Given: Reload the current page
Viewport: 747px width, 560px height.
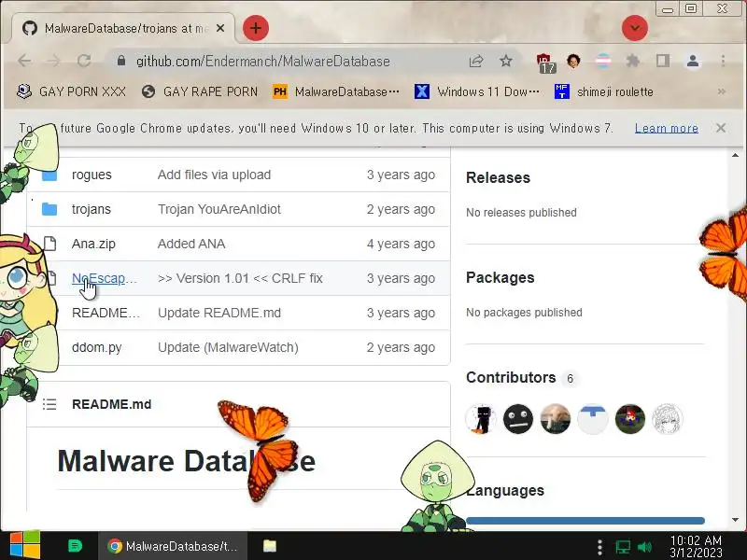Looking at the screenshot, I should click(84, 61).
